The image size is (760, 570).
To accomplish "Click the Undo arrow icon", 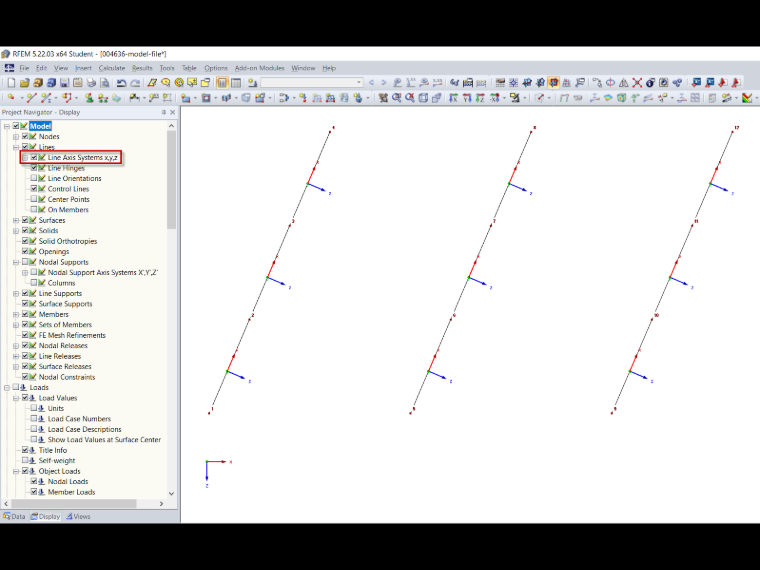I will coord(122,83).
